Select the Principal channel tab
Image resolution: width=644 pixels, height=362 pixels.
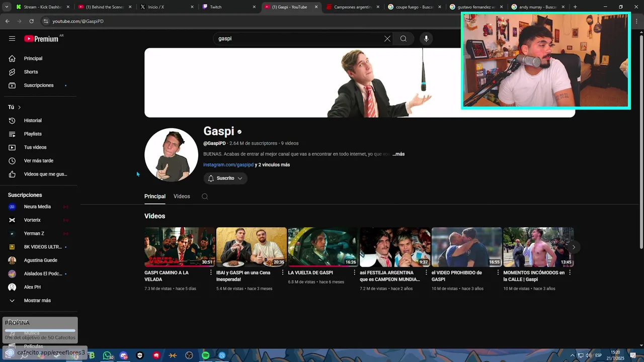tap(155, 197)
